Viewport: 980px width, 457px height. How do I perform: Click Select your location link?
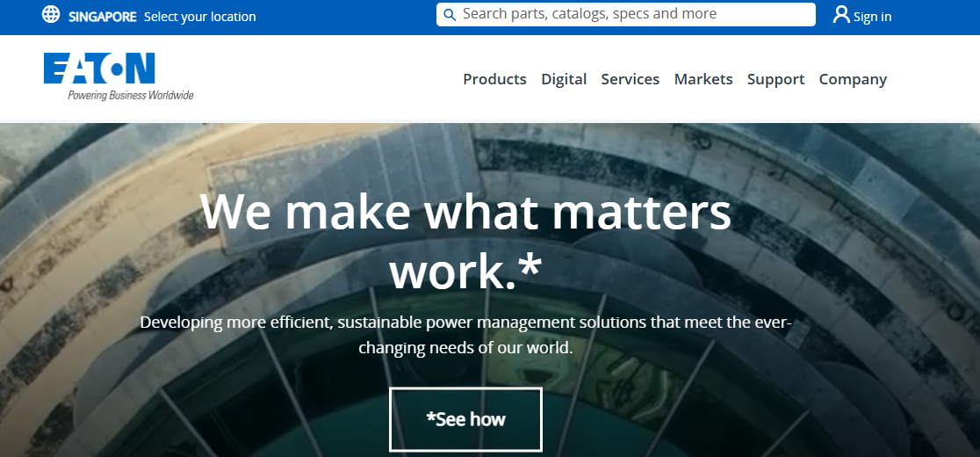(x=200, y=17)
